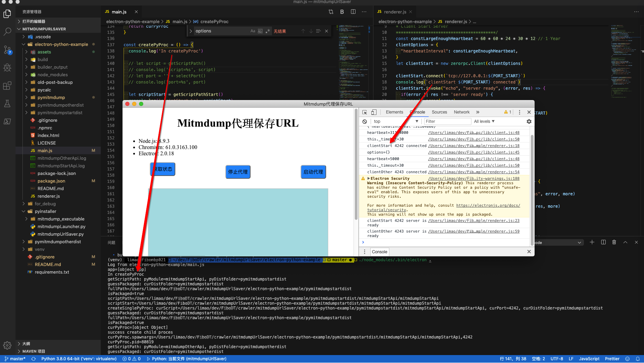Select Python 3.8.0 interpreter in status bar
Viewport: 644px width, 363px height.
79,359
